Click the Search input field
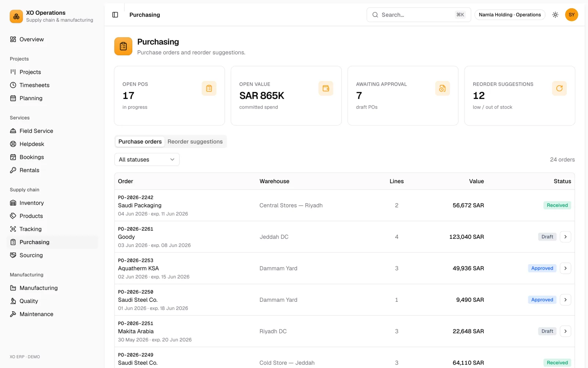This screenshot has height=368, width=588. tap(419, 15)
